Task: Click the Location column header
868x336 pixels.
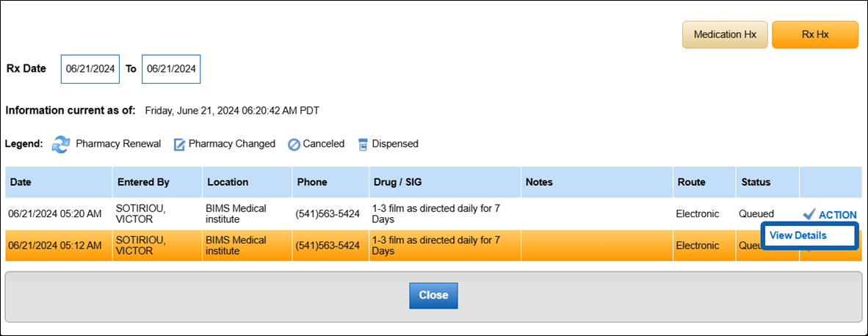Action: 228,182
